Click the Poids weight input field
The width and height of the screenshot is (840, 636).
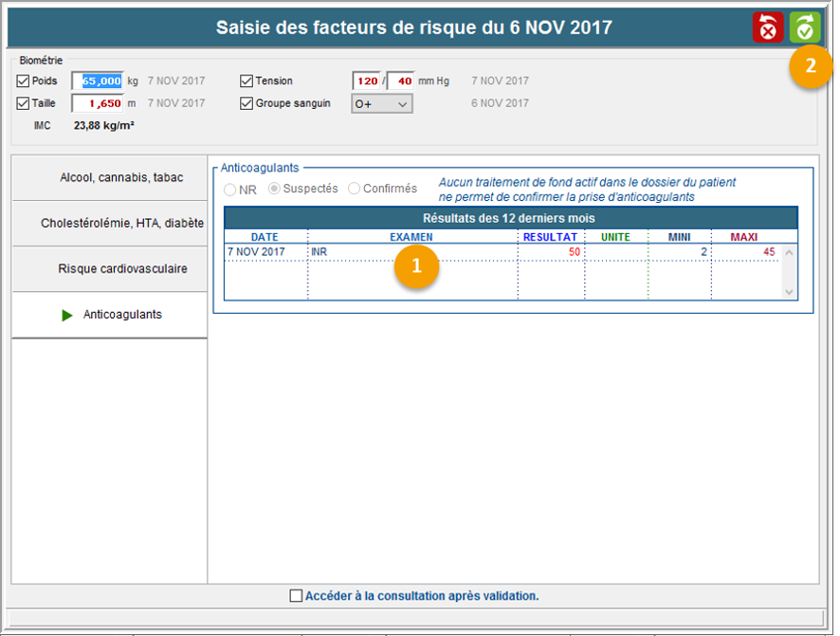[98, 82]
